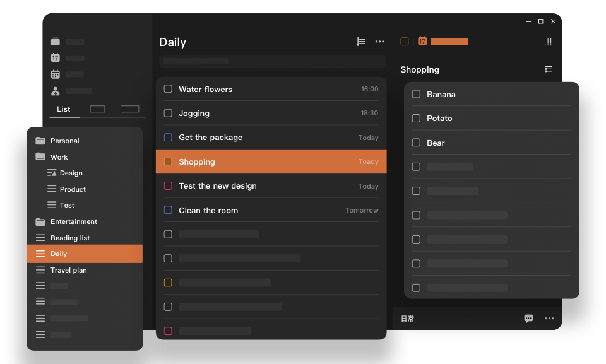Open the comment bubble icon
Screen dimensions: 606x364
528,319
